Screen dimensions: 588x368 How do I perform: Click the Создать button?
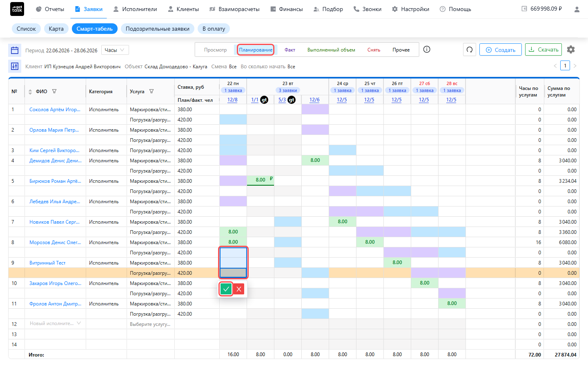[x=501, y=50]
